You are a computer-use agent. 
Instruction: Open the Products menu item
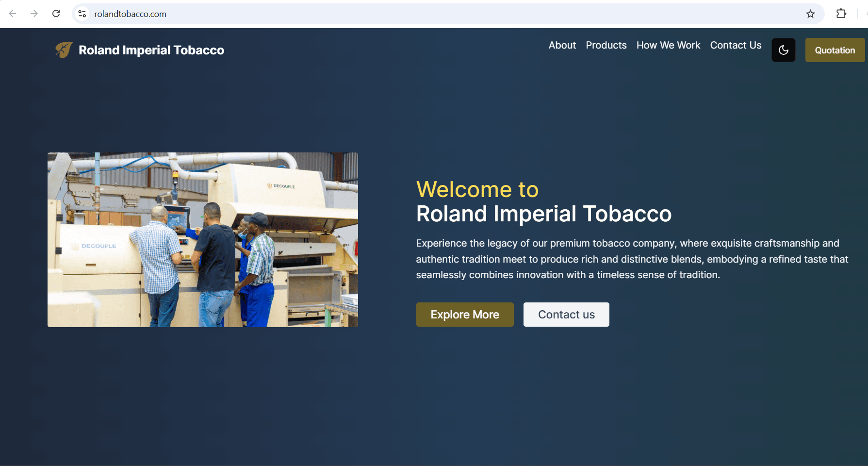click(606, 45)
